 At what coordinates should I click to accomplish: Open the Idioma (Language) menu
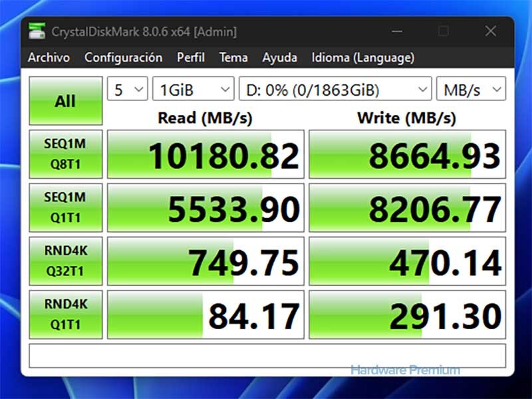363,57
